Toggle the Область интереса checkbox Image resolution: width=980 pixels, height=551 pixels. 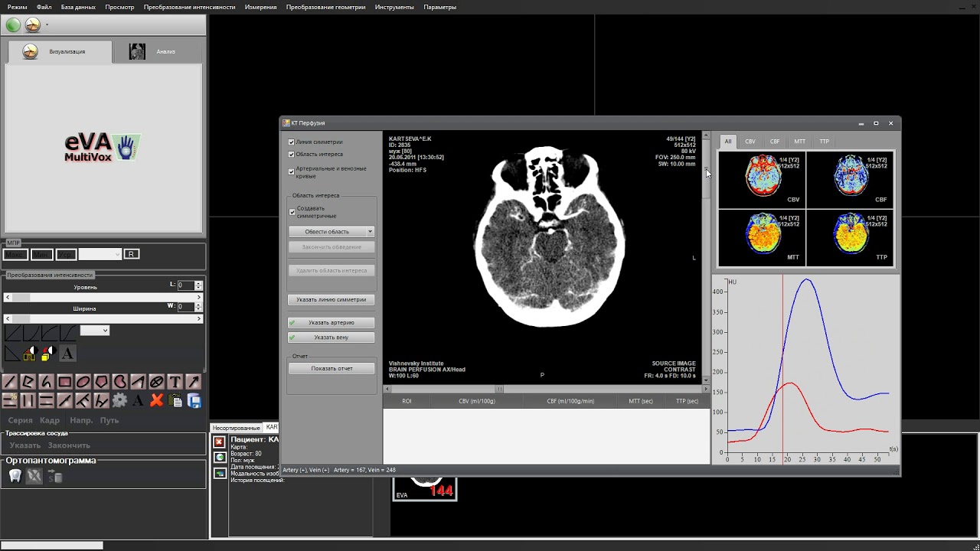tap(291, 154)
